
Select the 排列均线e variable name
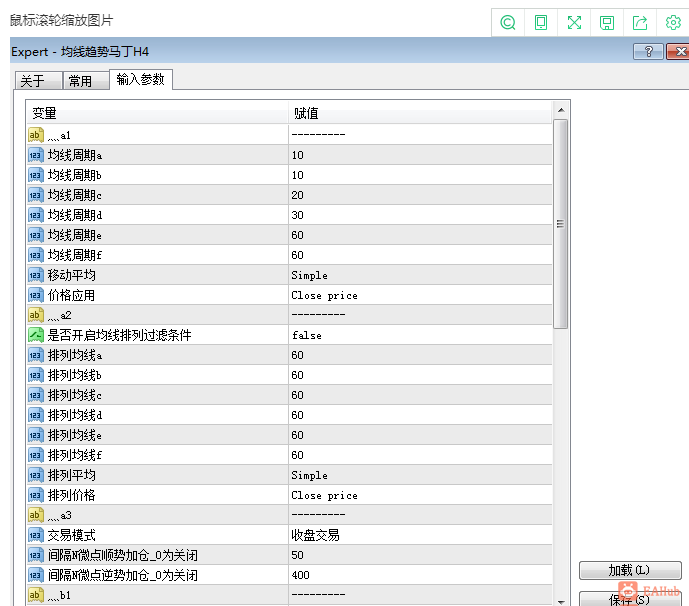pyautogui.click(x=75, y=435)
